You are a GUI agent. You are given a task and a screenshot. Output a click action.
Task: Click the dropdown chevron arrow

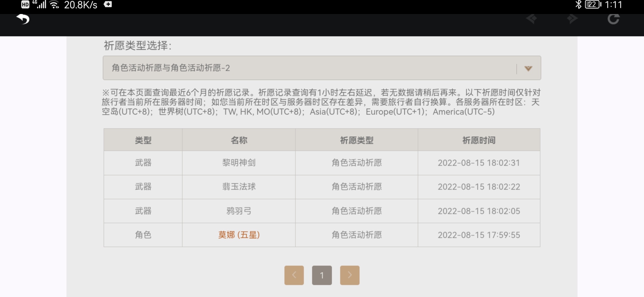[528, 68]
